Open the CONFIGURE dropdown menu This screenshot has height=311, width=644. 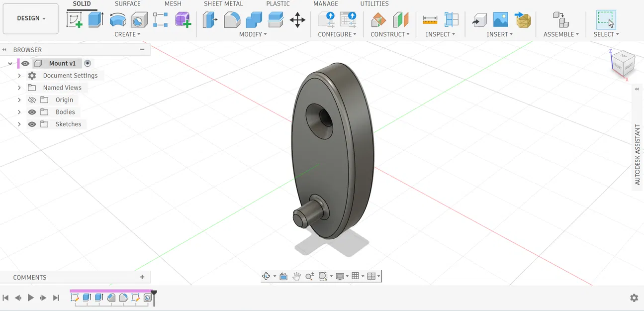point(337,34)
